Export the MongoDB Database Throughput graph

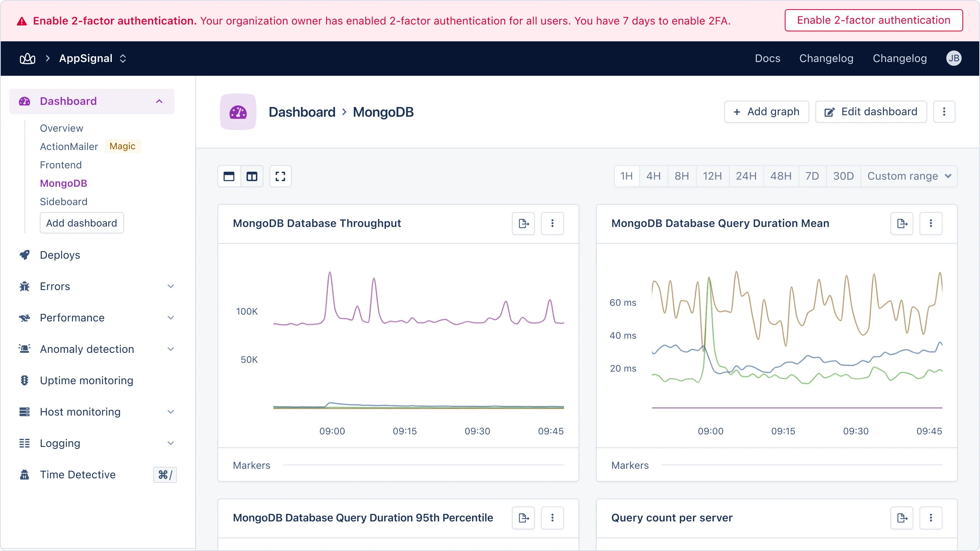click(524, 223)
